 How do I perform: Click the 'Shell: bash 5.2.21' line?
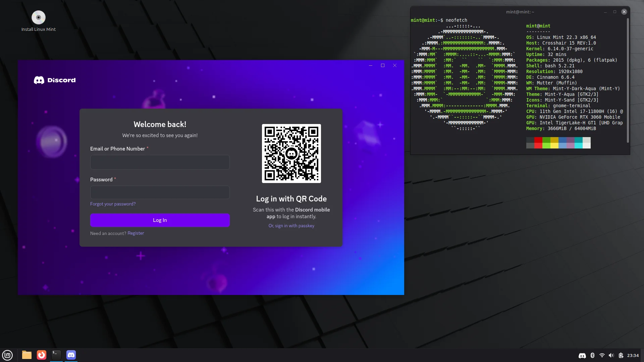550,66
